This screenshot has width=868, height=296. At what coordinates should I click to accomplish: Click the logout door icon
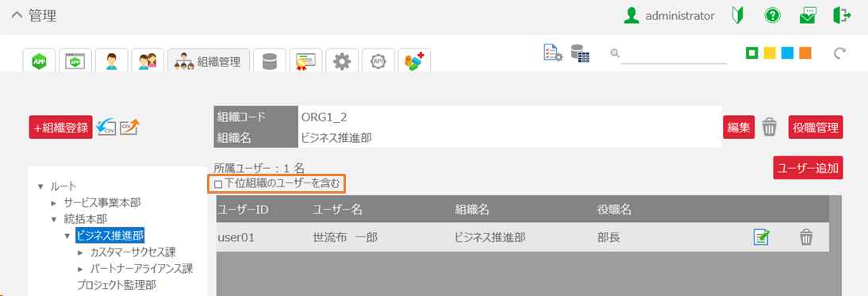click(x=842, y=16)
